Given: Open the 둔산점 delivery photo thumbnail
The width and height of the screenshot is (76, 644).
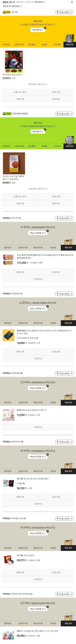Looking at the screenshot, I should point(70,38).
